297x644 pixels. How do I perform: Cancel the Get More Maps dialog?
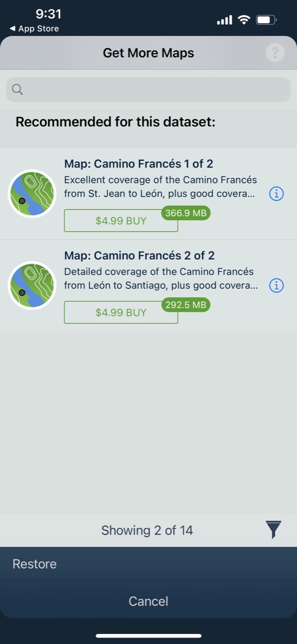[148, 601]
